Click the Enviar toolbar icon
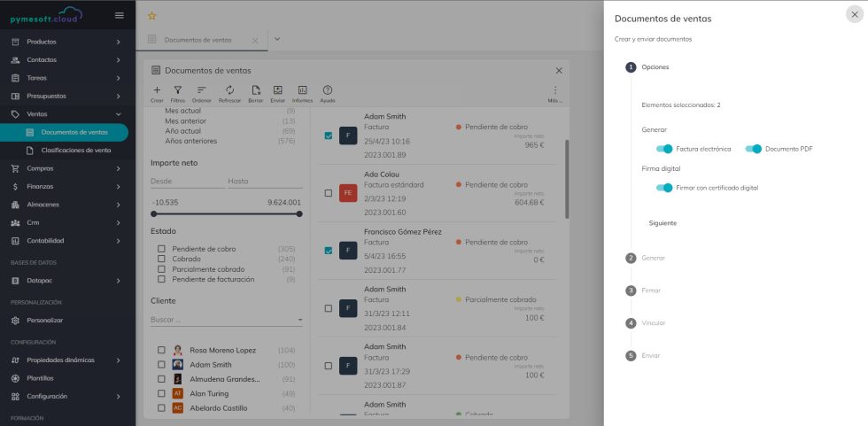 [x=278, y=89]
